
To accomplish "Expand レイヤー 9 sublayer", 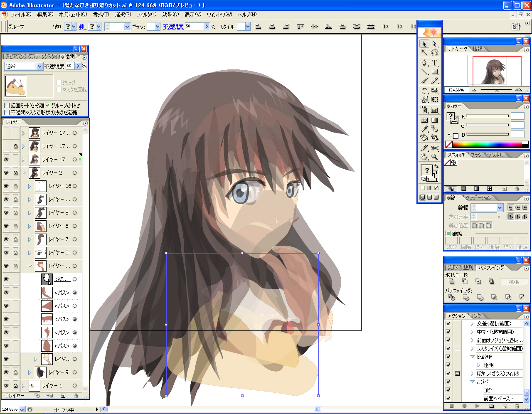I will click(x=30, y=372).
